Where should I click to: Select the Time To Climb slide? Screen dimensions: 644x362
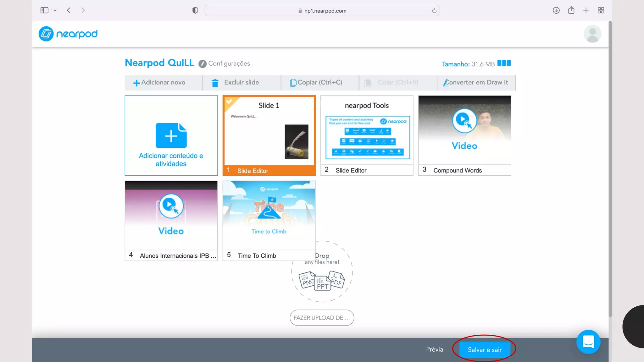[x=269, y=220]
